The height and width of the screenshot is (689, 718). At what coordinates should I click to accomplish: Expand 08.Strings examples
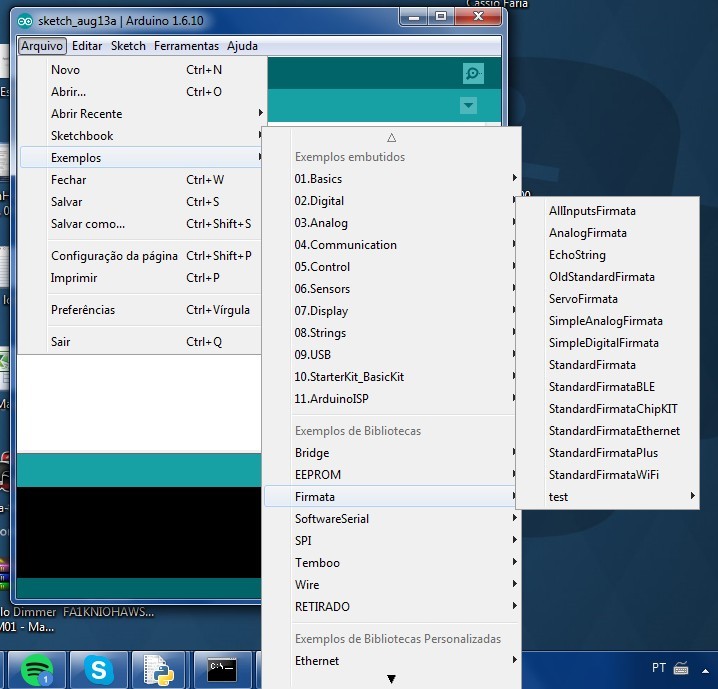point(392,332)
